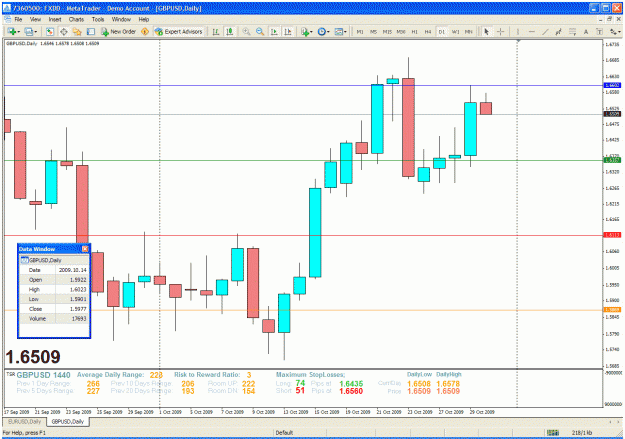The image size is (625, 439).
Task: Click the Zoom Out magnifier icon
Action: (x=260, y=31)
